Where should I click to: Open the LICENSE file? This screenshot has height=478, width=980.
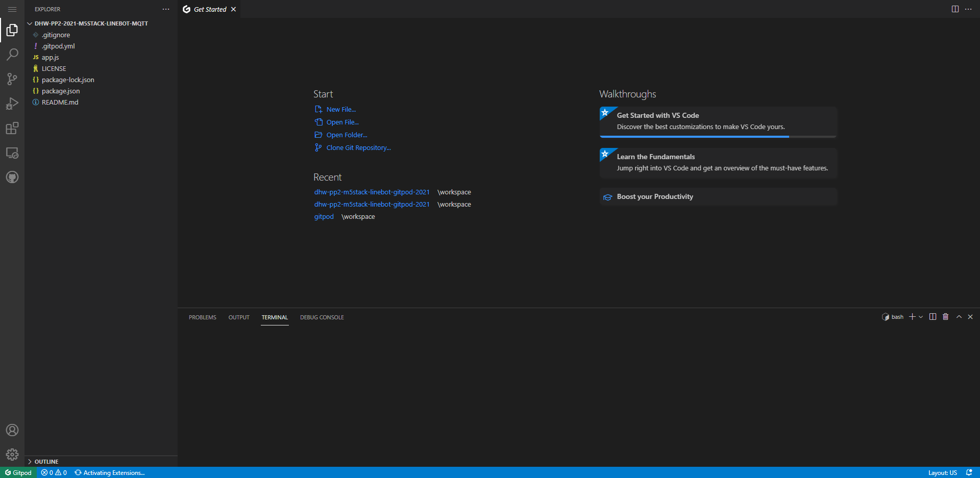click(101, 68)
